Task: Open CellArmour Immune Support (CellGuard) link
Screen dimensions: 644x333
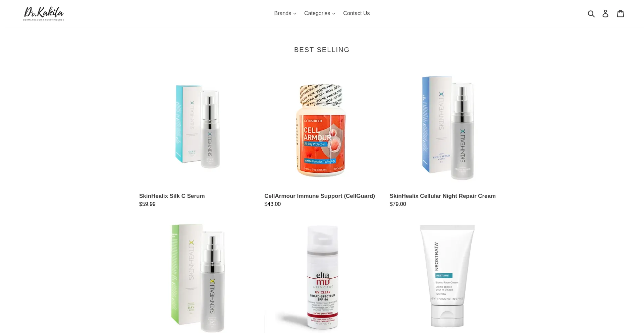Action: tap(320, 196)
